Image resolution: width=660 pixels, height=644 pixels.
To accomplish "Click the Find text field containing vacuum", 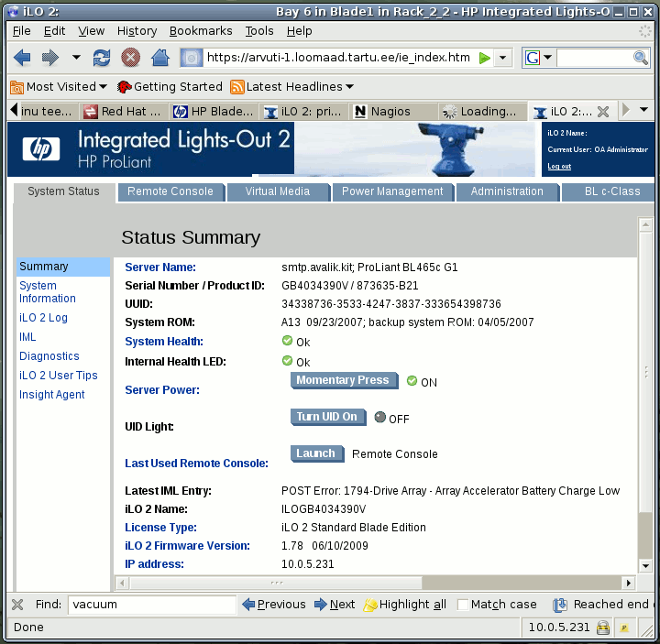I will 152,605.
